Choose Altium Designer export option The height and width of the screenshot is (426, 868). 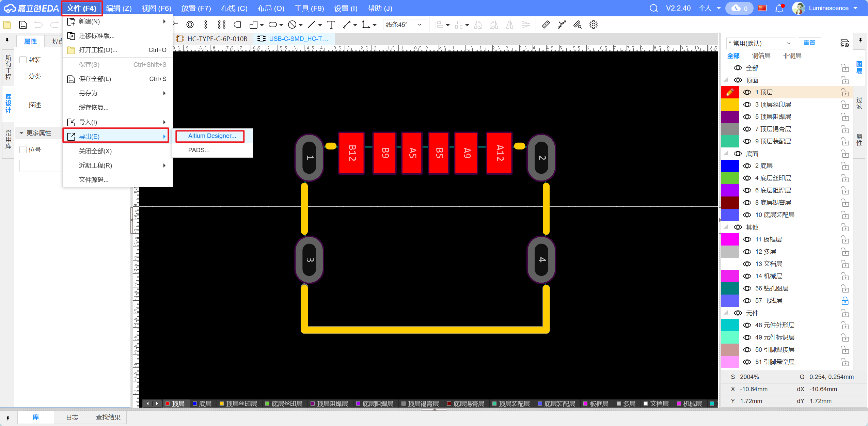coord(211,136)
